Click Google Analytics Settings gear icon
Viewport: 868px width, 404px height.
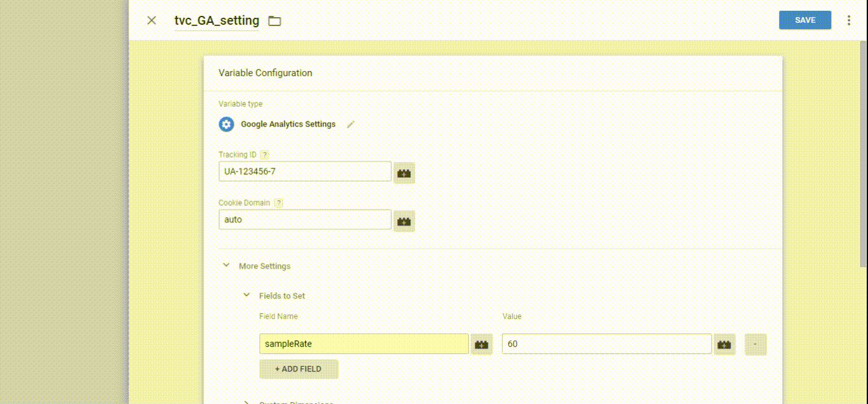[x=226, y=125]
